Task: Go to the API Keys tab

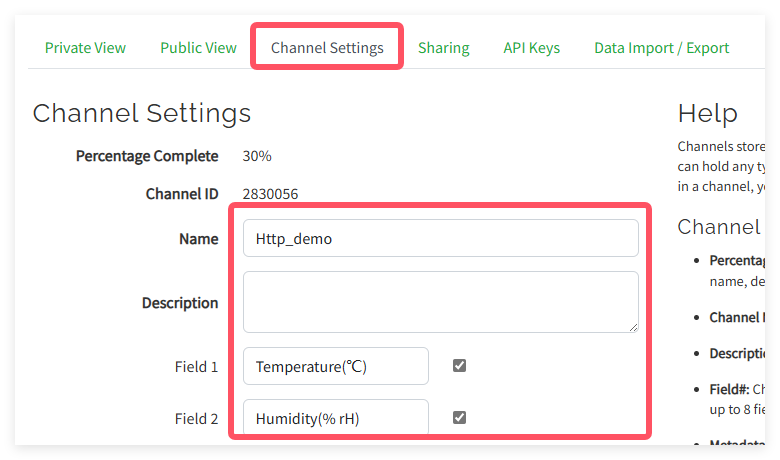Action: tap(531, 48)
